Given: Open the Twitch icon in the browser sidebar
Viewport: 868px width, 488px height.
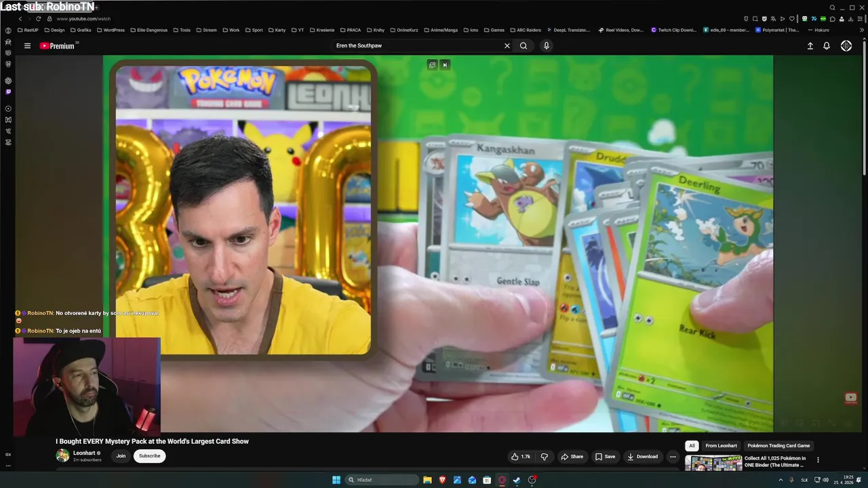Looking at the screenshot, I should coord(8,91).
